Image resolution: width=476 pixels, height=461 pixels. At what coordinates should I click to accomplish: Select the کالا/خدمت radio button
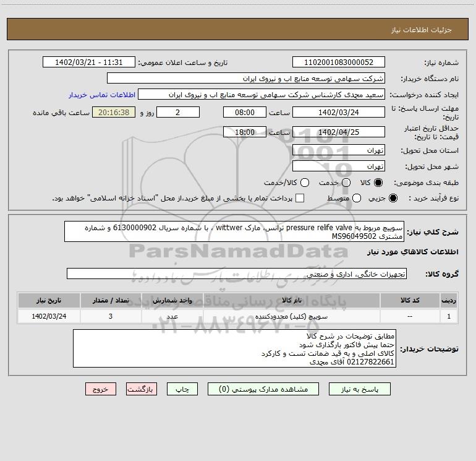305,183
